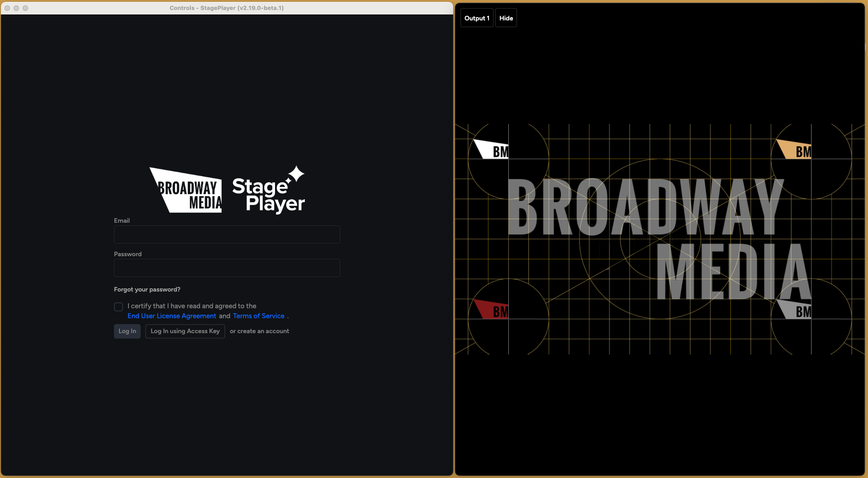This screenshot has height=478, width=868.
Task: Click the white BM badge in output preview
Action: [492, 149]
